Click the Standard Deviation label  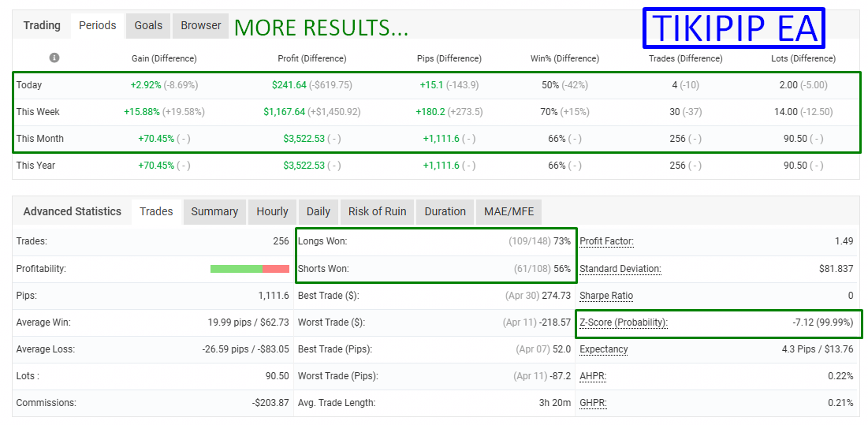click(620, 269)
